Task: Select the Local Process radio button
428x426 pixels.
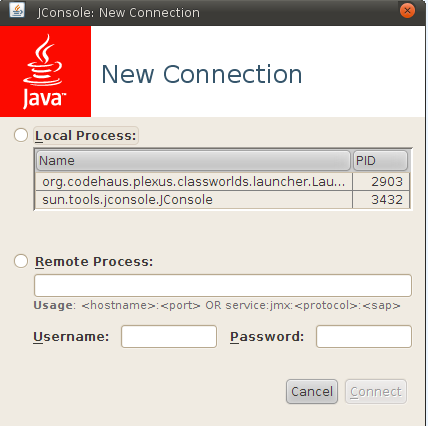Action: coord(21,135)
